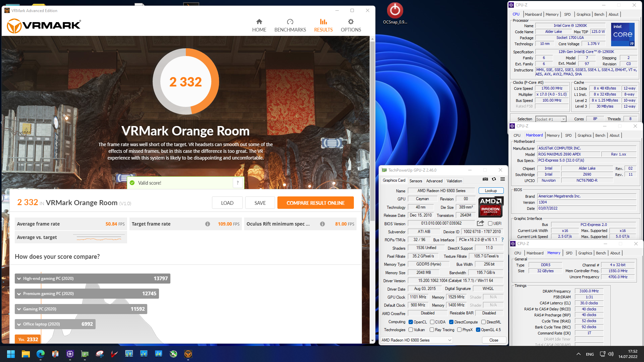Image resolution: width=644 pixels, height=362 pixels.
Task: Toggle the DirectML checkbox
Action: point(483,322)
